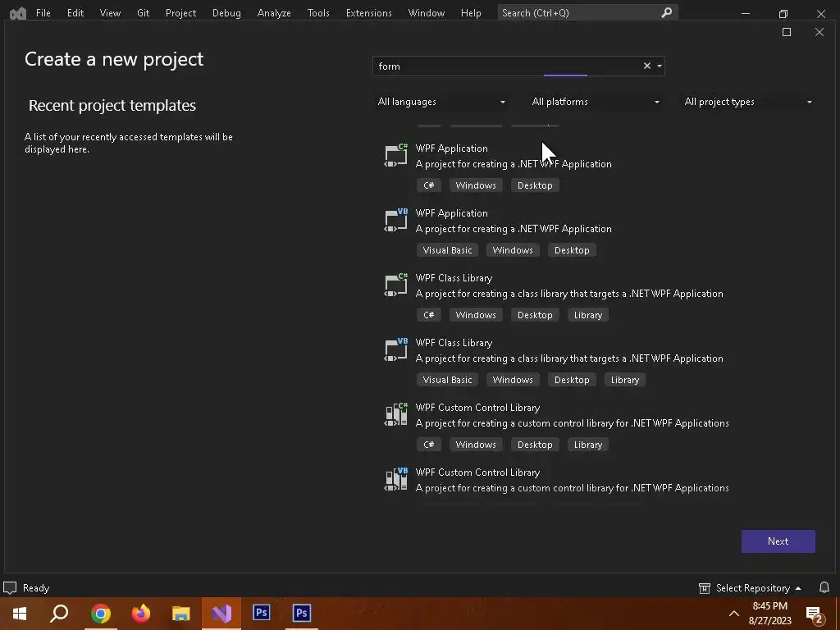Select the C# WPF Application template icon
This screenshot has width=840, height=630.
(396, 155)
